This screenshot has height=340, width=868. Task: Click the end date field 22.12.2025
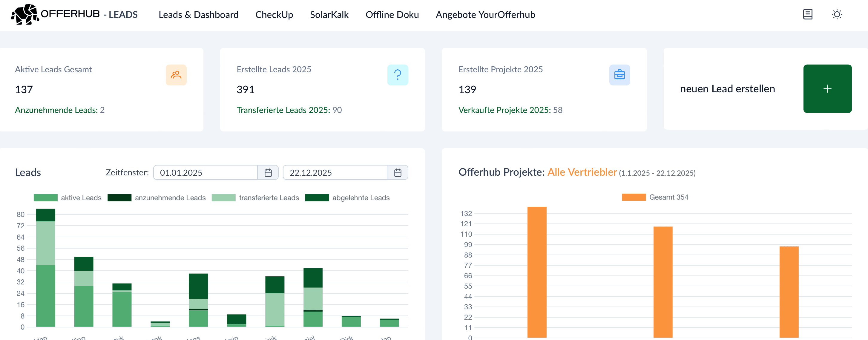[335, 172]
